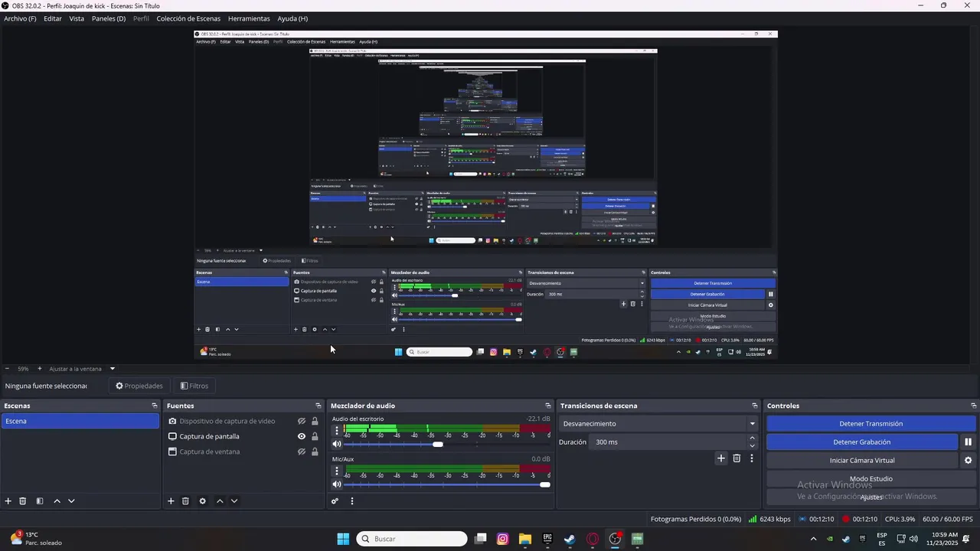This screenshot has width=980, height=551.
Task: Open preview scaling dropdown Ajustar a la ventana
Action: pyautogui.click(x=81, y=369)
